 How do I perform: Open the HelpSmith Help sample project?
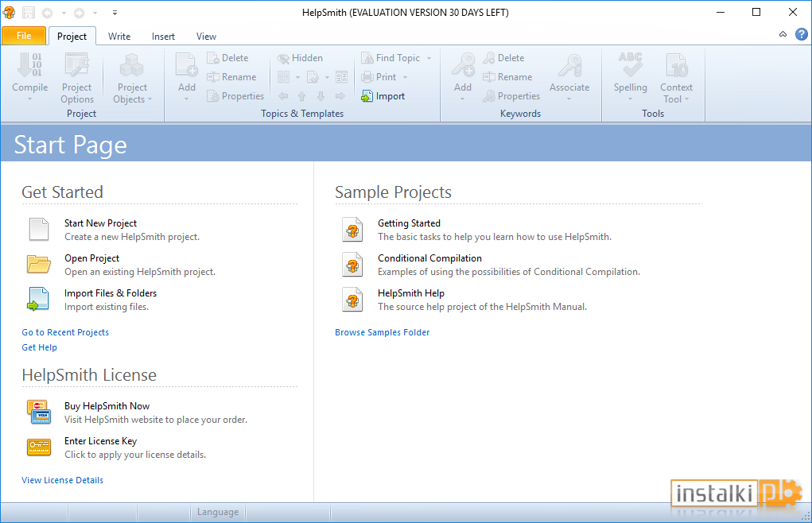[411, 292]
